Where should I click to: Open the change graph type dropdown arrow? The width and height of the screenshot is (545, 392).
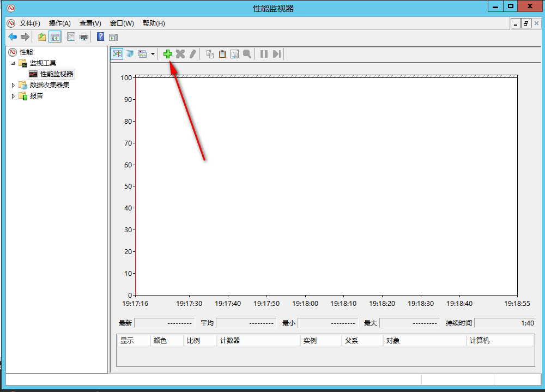coord(153,54)
